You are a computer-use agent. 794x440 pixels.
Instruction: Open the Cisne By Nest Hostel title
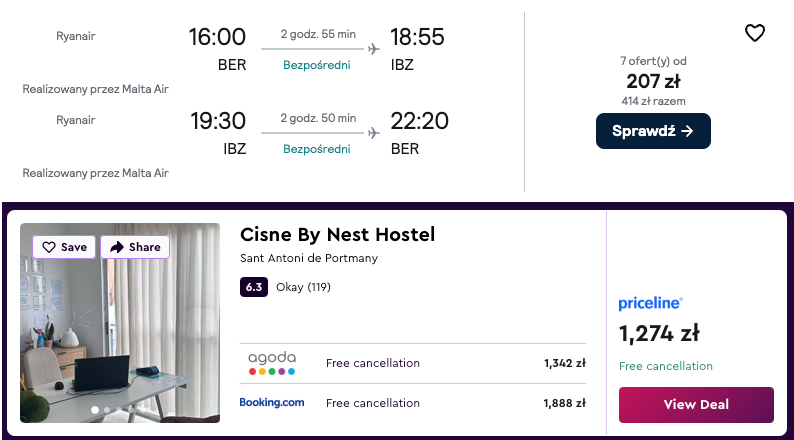point(337,235)
